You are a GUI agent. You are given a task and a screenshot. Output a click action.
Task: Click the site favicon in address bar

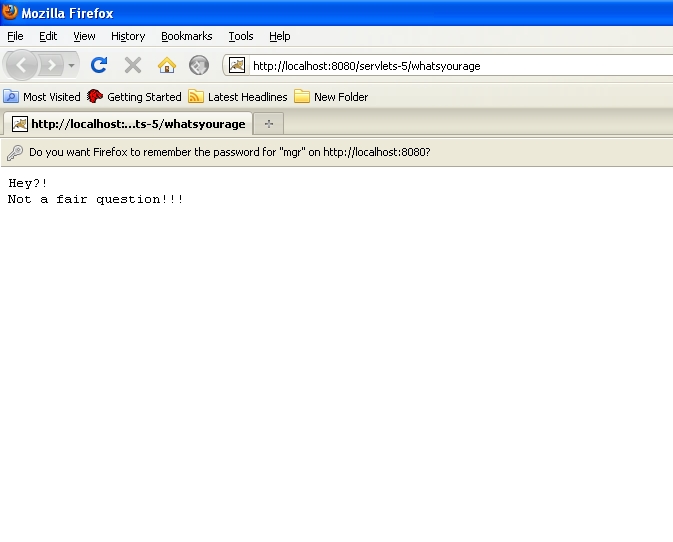coord(236,65)
